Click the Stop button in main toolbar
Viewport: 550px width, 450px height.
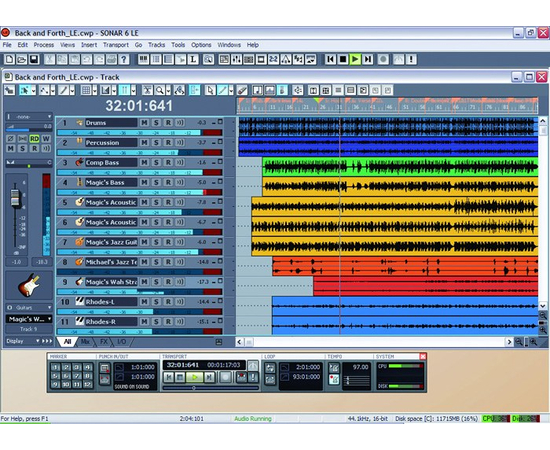[343, 59]
